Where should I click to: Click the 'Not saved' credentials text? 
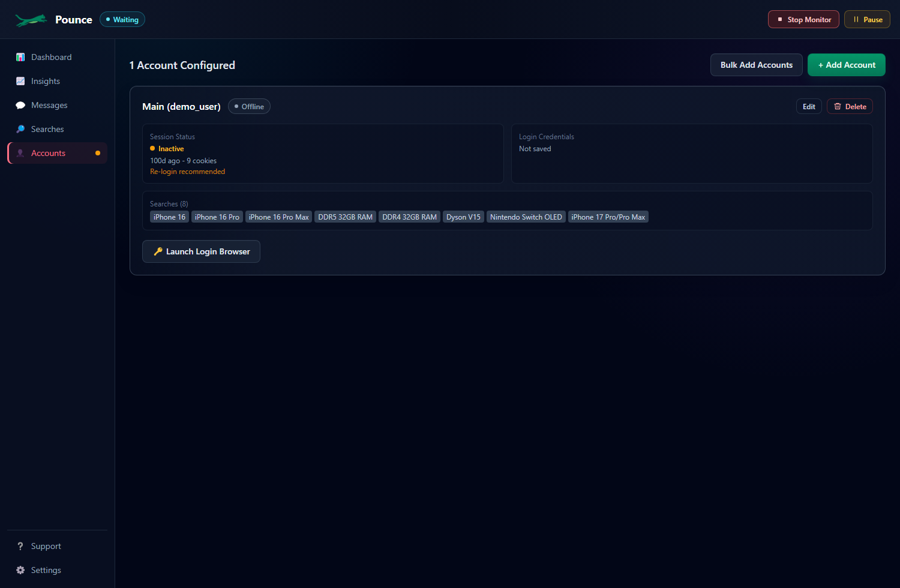535,149
